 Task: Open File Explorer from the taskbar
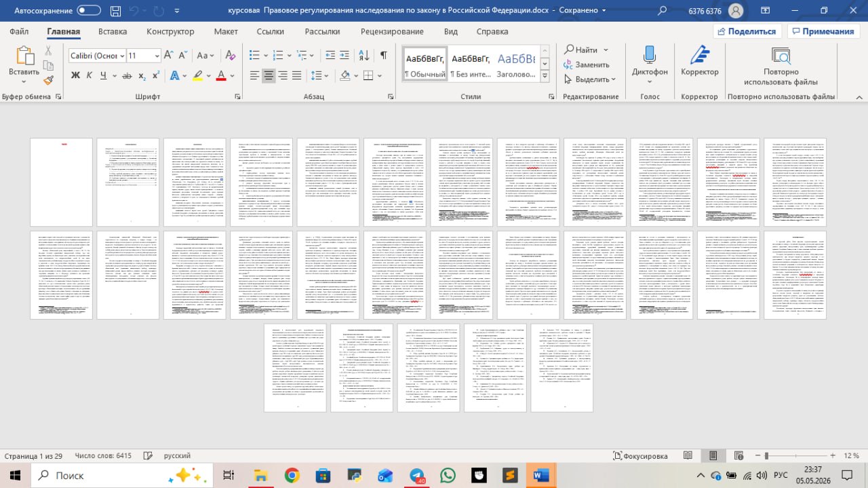(260, 476)
